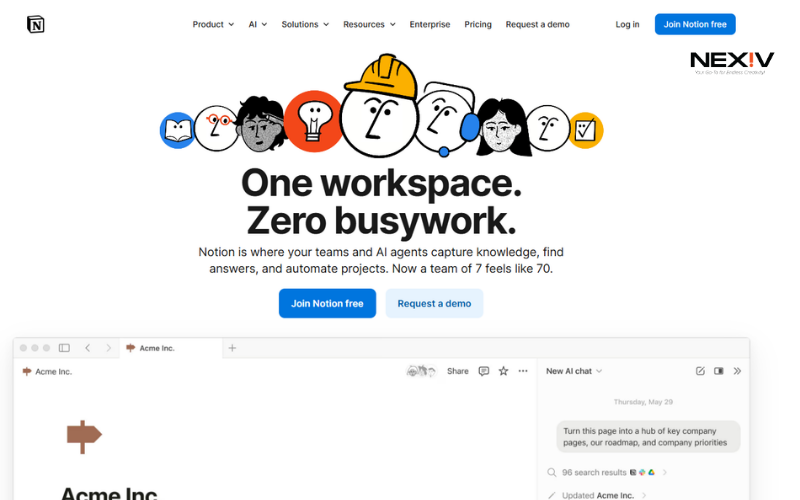
Task: Click the One workspace. Zero busywork. headline
Action: click(x=381, y=202)
